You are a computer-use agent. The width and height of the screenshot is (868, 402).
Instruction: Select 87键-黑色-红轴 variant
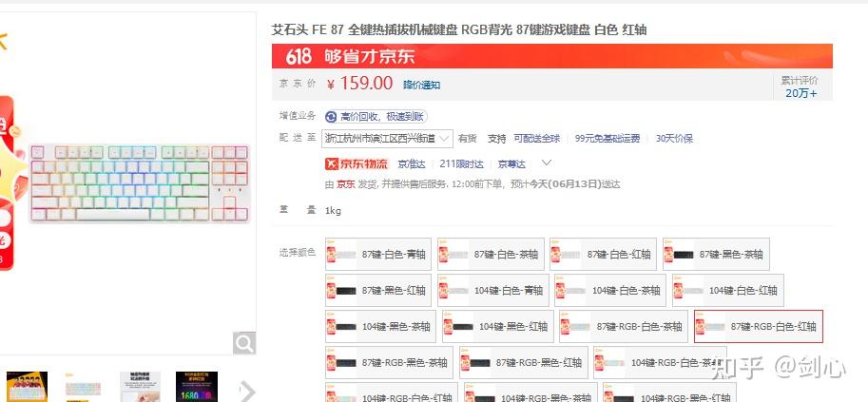pyautogui.click(x=378, y=290)
